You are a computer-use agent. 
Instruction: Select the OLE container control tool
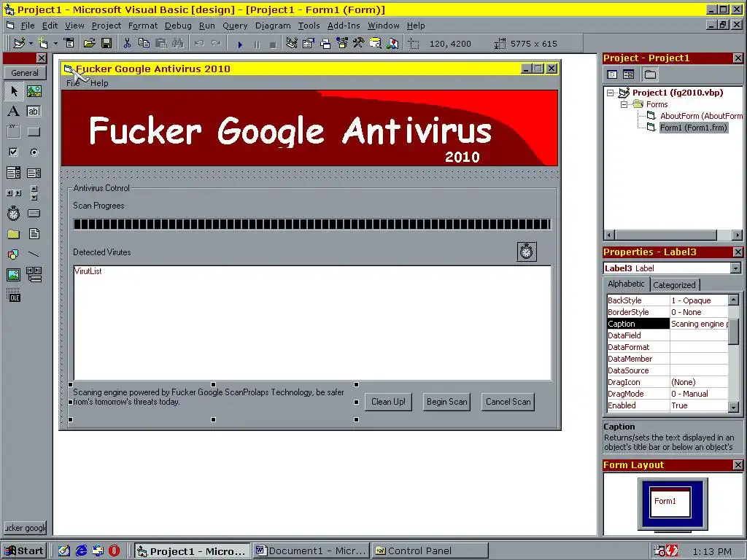click(x=14, y=295)
